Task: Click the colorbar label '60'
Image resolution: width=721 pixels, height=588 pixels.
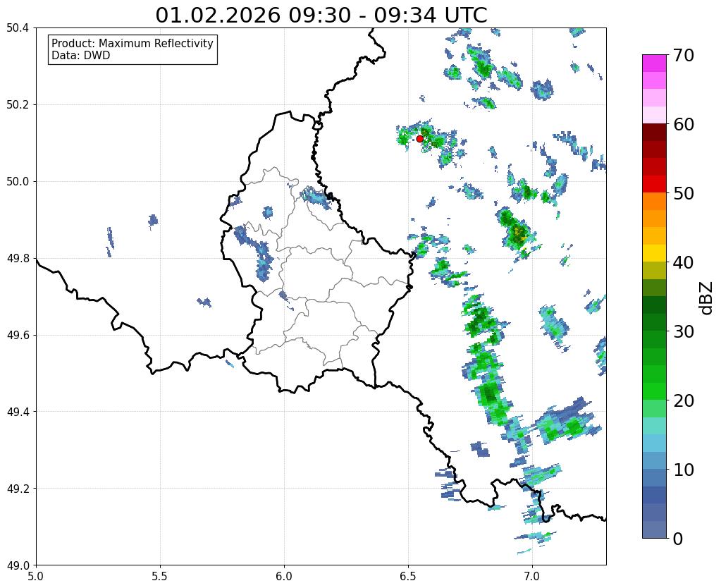Action: pyautogui.click(x=684, y=124)
